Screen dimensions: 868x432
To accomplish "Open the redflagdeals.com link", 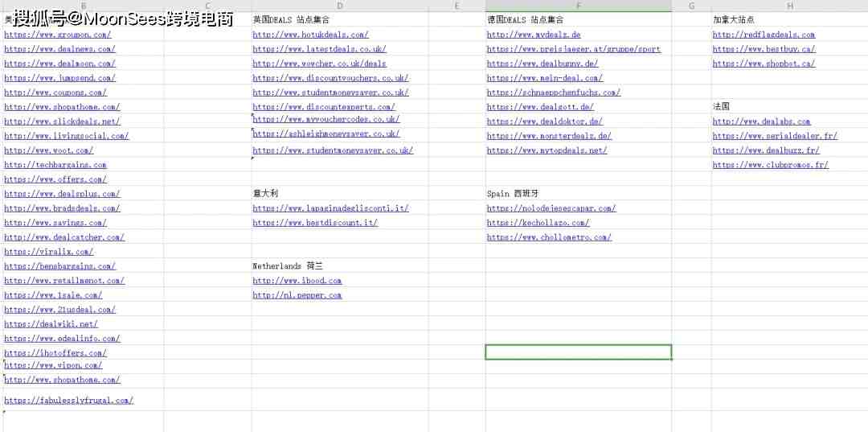I will [764, 35].
